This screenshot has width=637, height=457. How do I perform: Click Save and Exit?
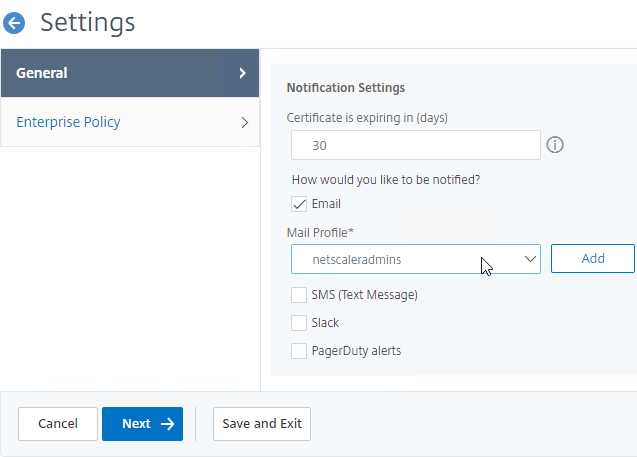click(262, 424)
